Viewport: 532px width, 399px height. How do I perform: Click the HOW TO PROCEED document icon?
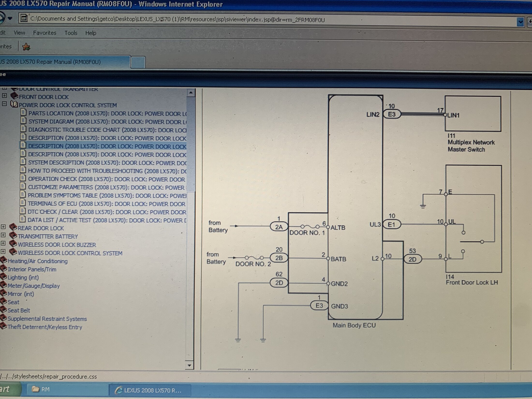pyautogui.click(x=23, y=170)
